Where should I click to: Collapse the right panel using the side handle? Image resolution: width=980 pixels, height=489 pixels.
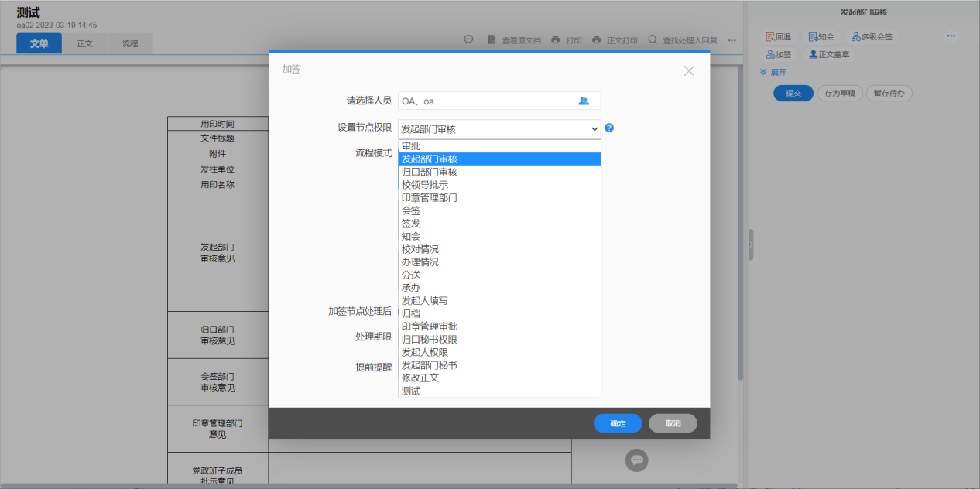750,244
